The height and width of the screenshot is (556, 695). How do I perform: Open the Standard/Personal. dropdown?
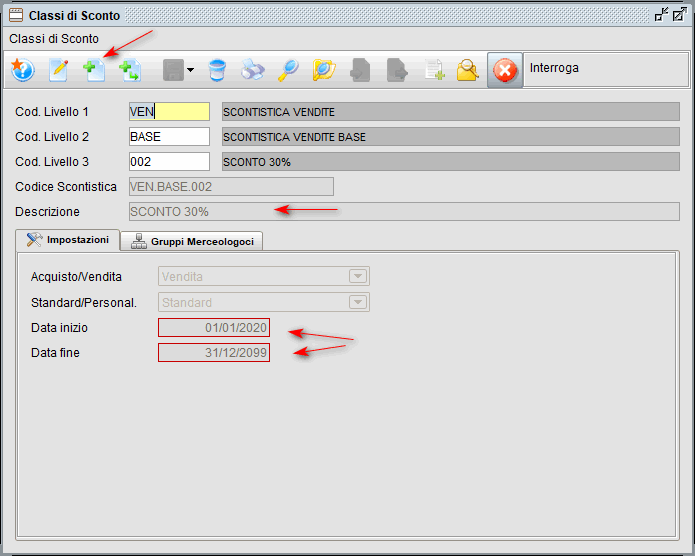coord(264,302)
